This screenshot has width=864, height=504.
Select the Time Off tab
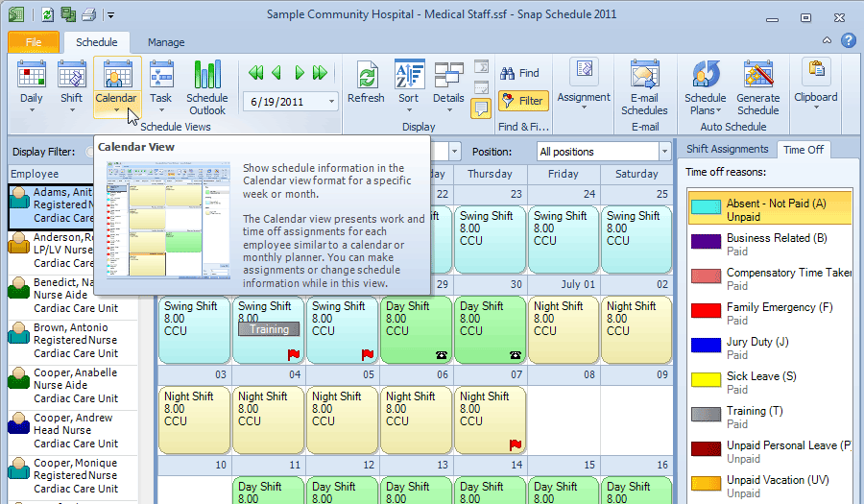click(804, 149)
